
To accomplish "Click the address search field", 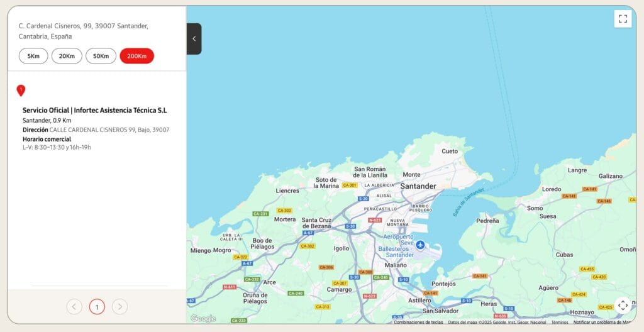I will 94,31.
